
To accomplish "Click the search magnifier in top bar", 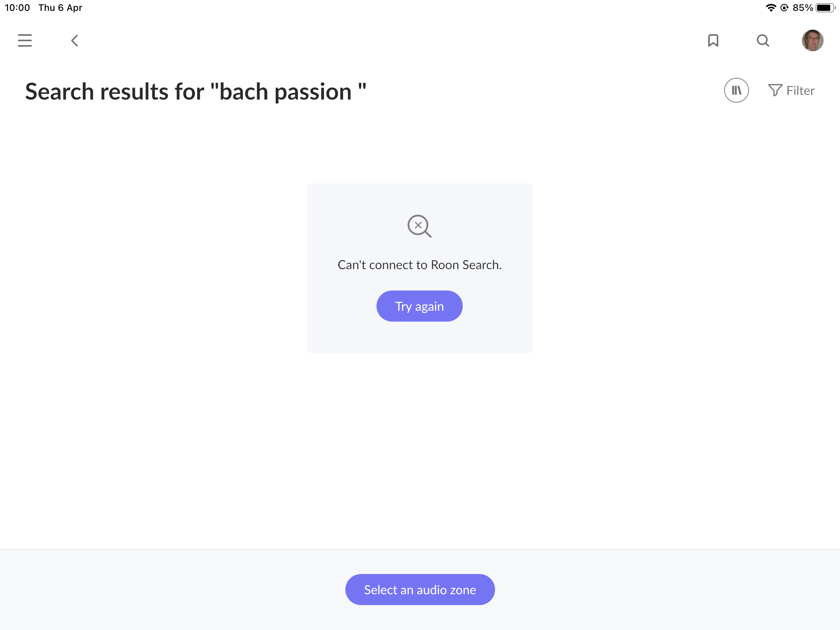I will [763, 40].
